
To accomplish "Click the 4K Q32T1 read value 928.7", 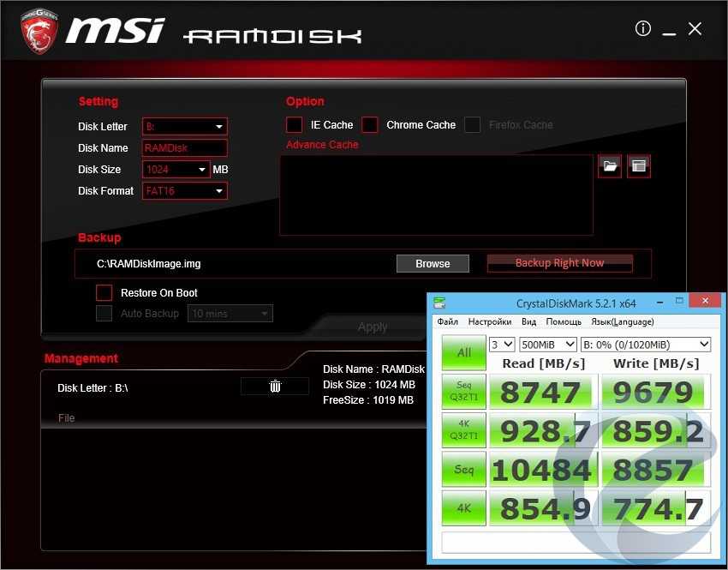I will pyautogui.click(x=544, y=430).
